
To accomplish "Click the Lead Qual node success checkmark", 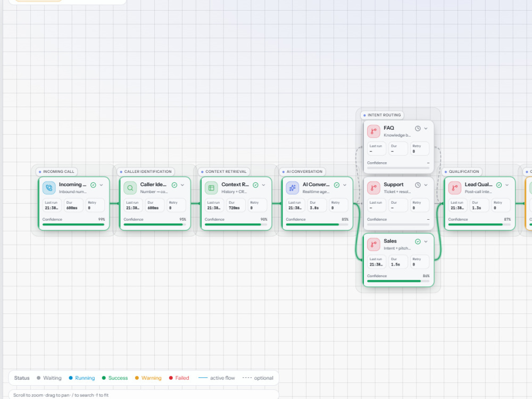I will [x=499, y=185].
